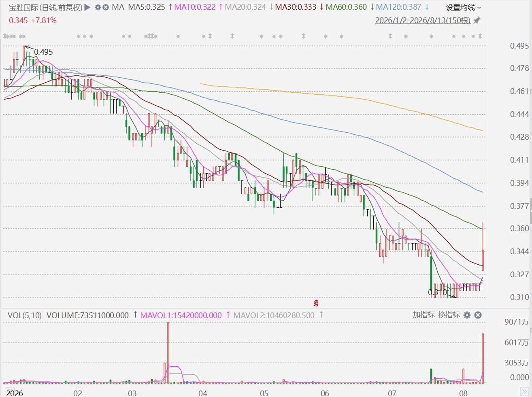Select the 宝胜国际(日线,前复权) chart title

(x=46, y=7)
